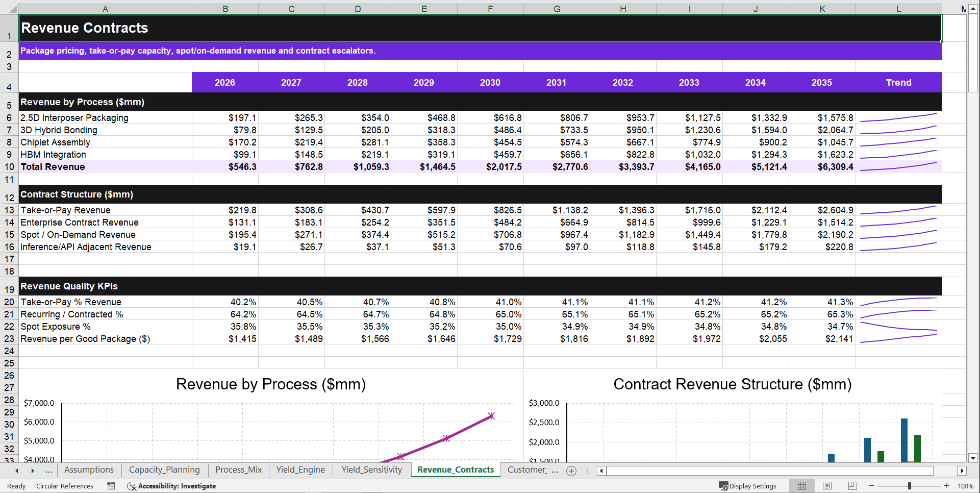Show hidden sheets via left ellipsis
980x493 pixels.
click(49, 471)
